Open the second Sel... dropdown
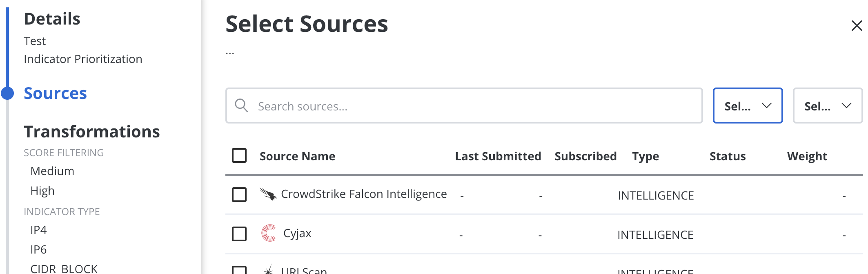This screenshot has height=274, width=868. pos(828,106)
